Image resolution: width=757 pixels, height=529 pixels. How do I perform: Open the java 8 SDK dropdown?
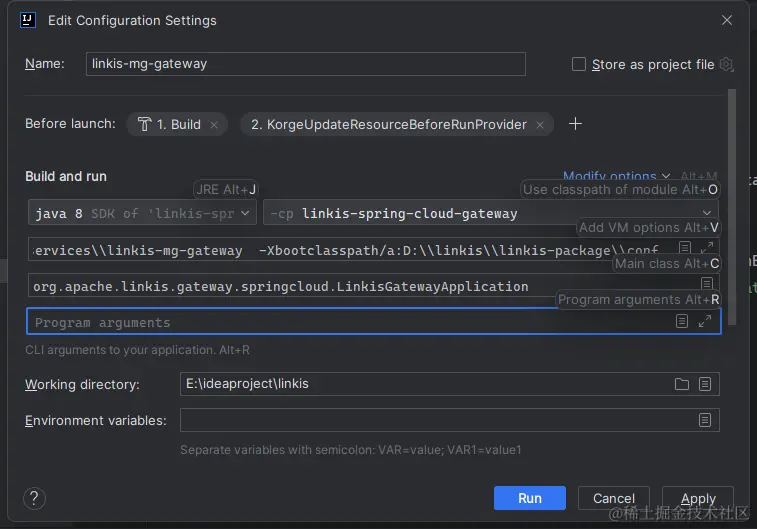(142, 213)
